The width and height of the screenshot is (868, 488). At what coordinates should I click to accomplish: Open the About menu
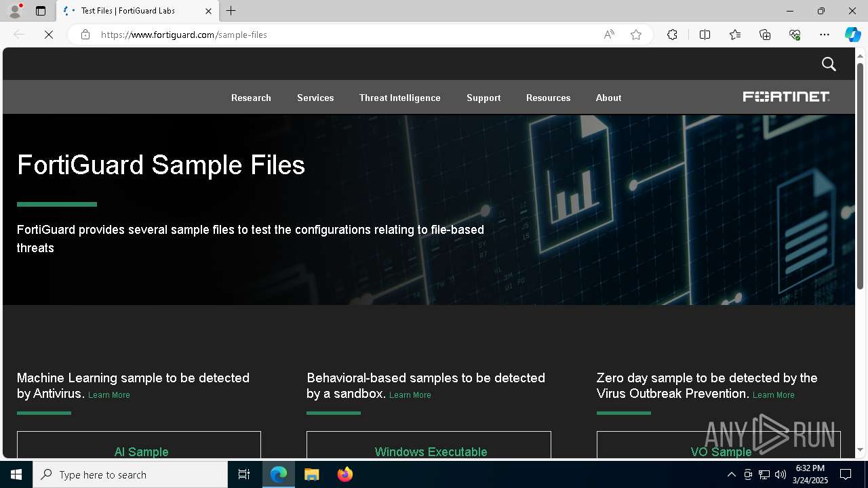click(x=608, y=98)
